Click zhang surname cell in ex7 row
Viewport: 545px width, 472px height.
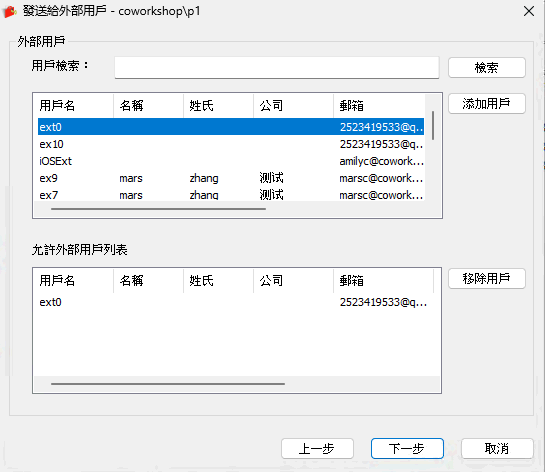point(204,195)
